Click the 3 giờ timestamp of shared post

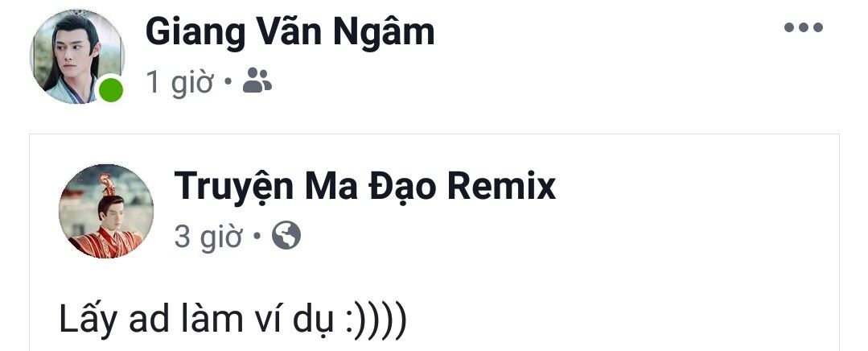[x=208, y=237]
